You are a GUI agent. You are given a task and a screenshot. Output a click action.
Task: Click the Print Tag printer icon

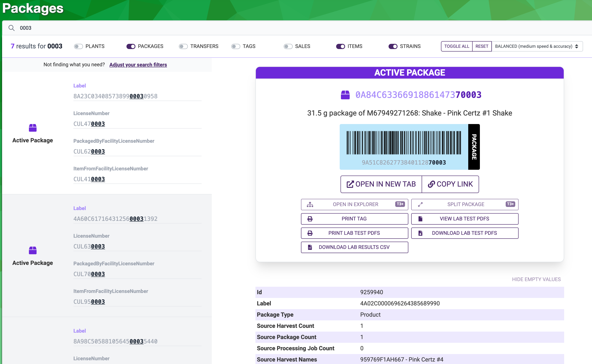[310, 219]
